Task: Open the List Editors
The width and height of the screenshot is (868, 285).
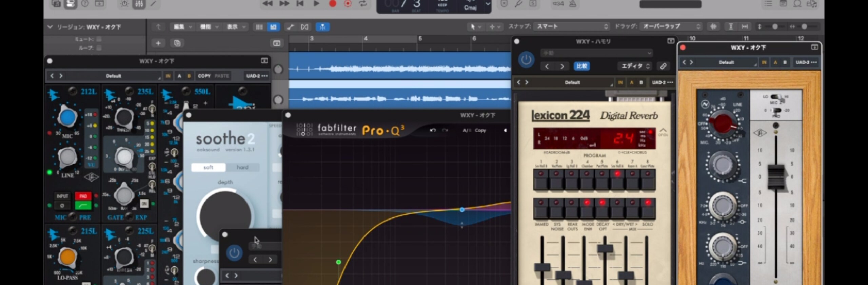Action: tap(768, 4)
